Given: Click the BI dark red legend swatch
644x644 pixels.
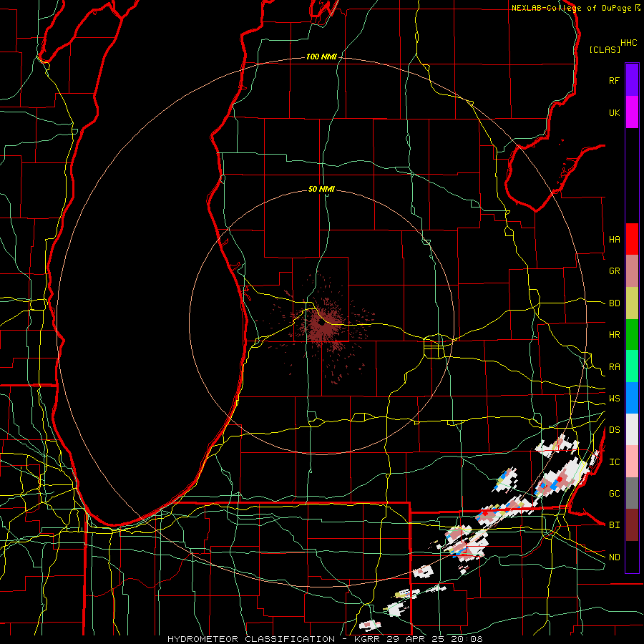Looking at the screenshot, I should point(632,525).
